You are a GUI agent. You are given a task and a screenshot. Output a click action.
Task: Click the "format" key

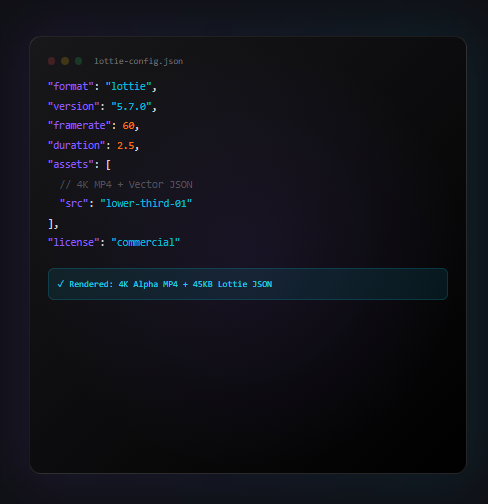(x=71, y=87)
